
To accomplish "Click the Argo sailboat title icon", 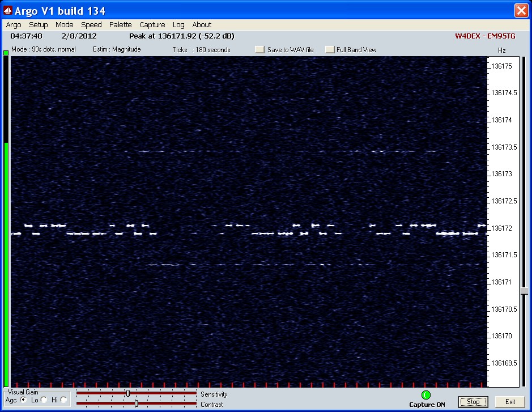I will coord(8,11).
